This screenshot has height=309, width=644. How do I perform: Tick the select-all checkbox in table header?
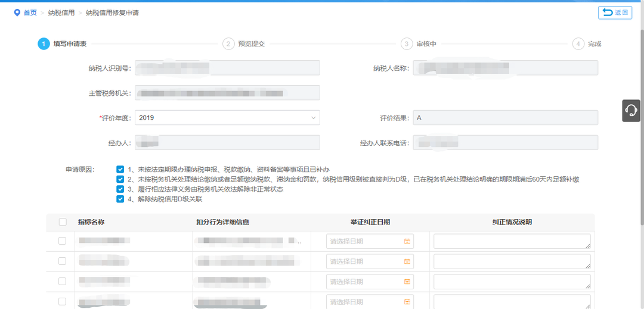point(63,222)
